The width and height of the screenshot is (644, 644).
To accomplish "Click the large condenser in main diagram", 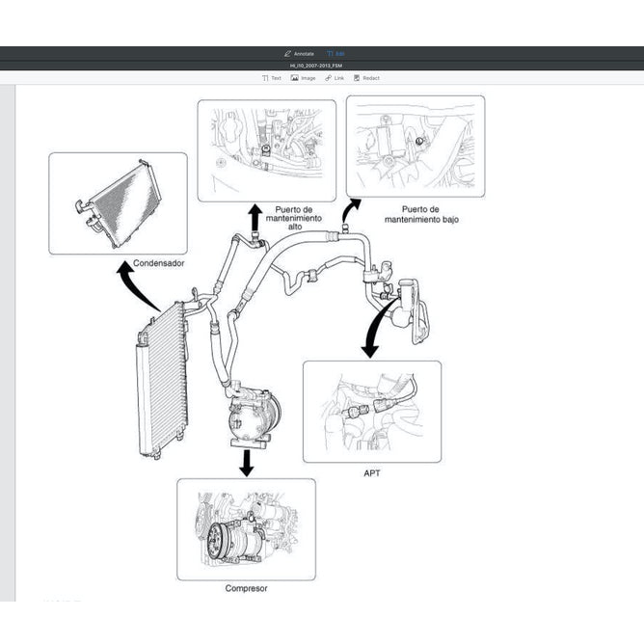I will click(x=159, y=379).
